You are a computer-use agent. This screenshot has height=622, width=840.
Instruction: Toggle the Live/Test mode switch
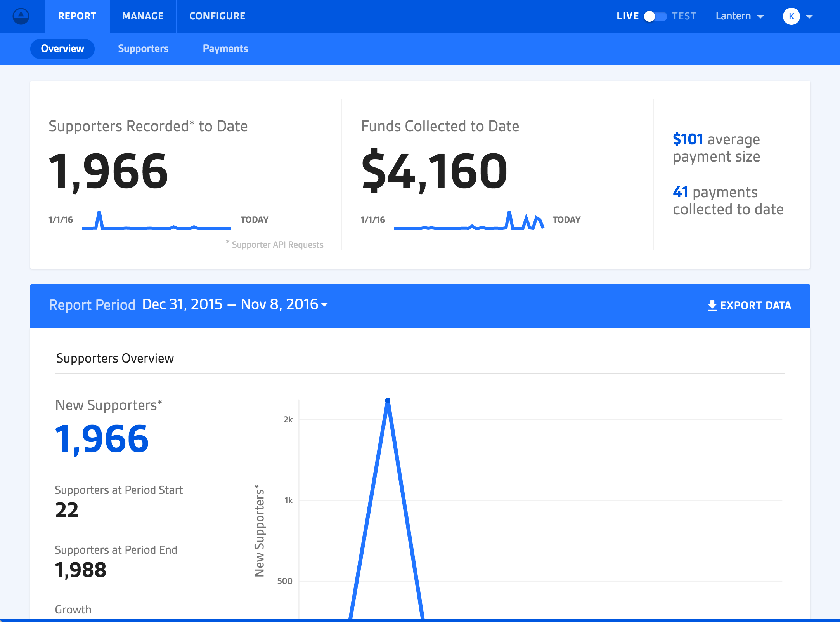(x=655, y=16)
